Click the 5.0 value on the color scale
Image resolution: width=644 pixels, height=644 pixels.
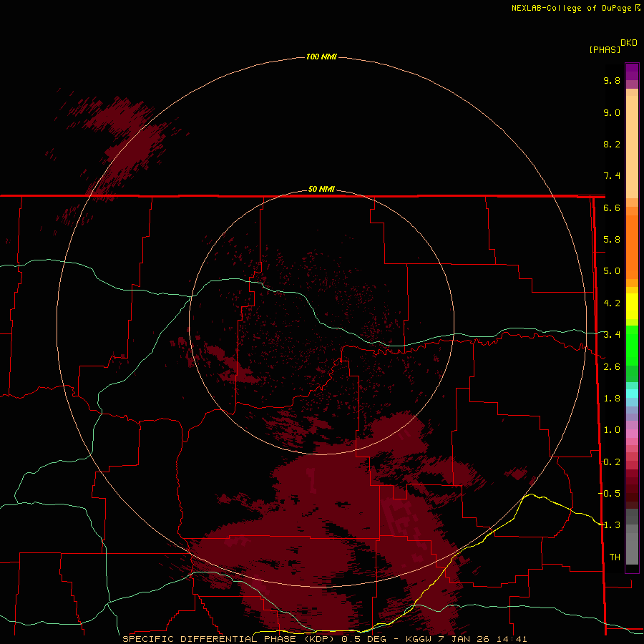pos(612,271)
